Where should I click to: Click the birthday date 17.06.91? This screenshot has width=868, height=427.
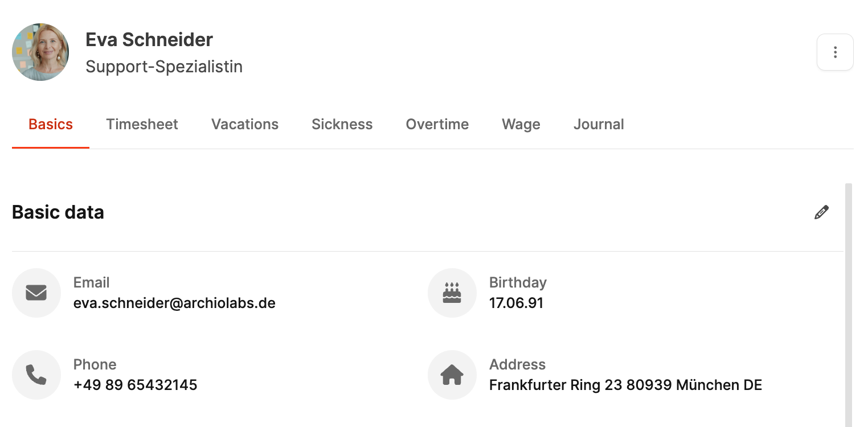516,303
